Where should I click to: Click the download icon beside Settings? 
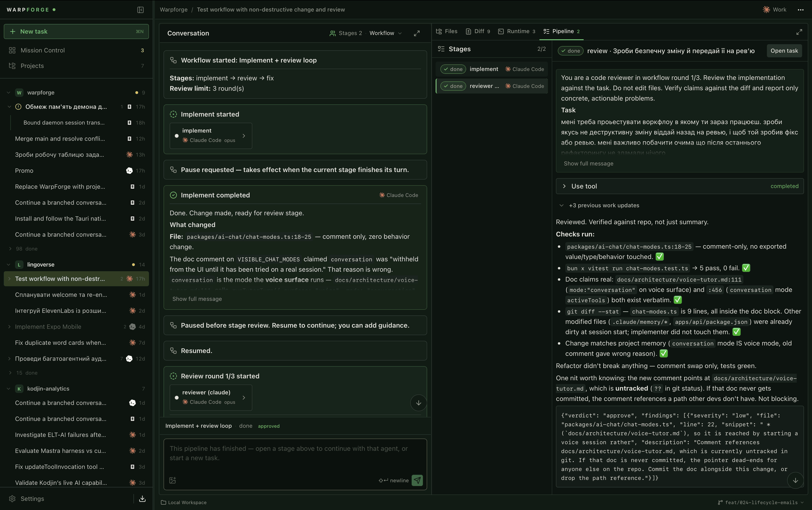[x=142, y=499]
